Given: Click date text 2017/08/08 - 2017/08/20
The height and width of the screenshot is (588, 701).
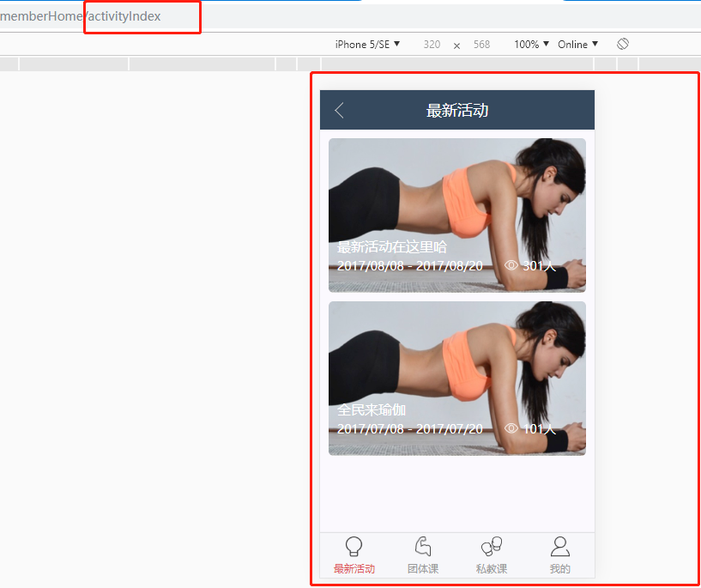Looking at the screenshot, I should [x=410, y=266].
